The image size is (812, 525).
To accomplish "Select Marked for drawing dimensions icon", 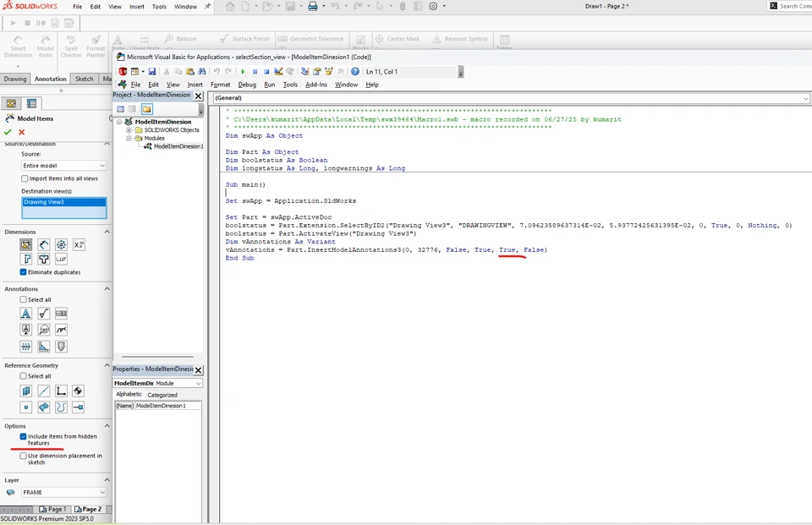I will (x=26, y=245).
